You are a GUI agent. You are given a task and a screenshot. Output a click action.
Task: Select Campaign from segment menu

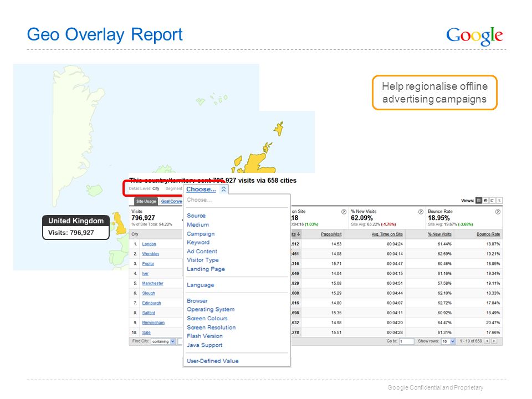tap(201, 234)
